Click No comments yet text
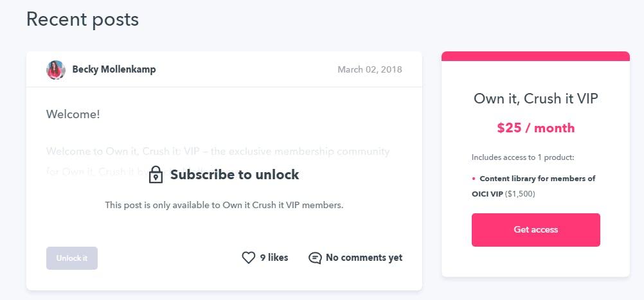 click(364, 258)
